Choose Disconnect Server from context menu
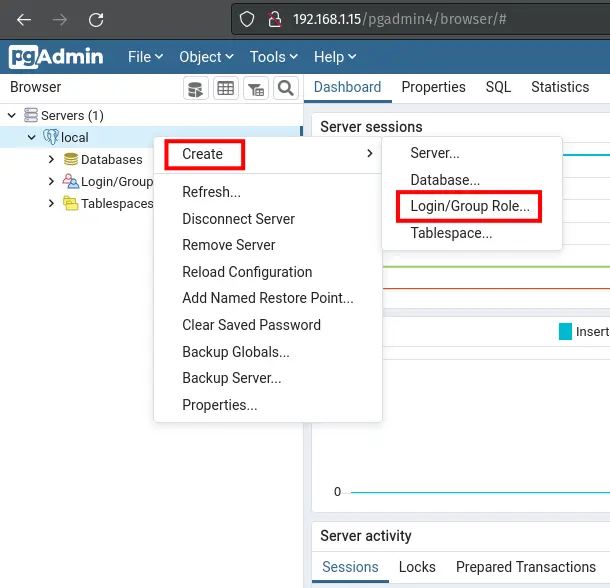610x588 pixels. click(x=238, y=219)
